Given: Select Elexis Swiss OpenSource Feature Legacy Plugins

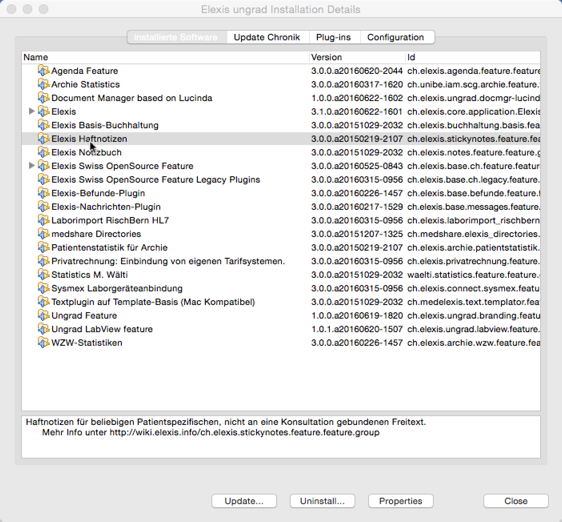Looking at the screenshot, I should point(156,180).
